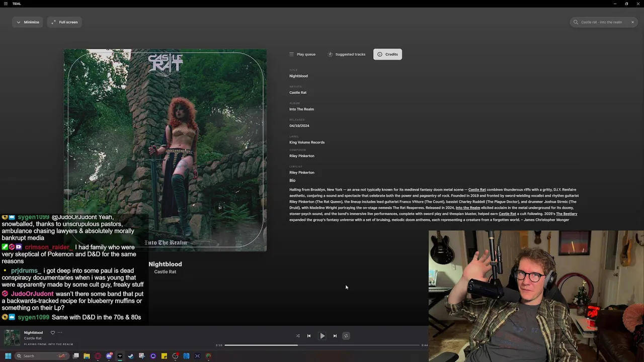
Task: Minimize the now playing view
Action: (x=28, y=22)
